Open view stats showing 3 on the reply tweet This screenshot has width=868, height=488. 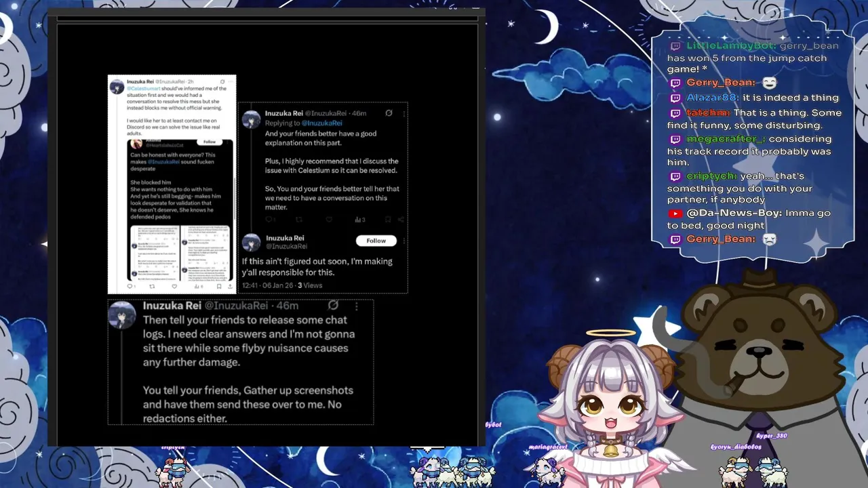tap(360, 220)
